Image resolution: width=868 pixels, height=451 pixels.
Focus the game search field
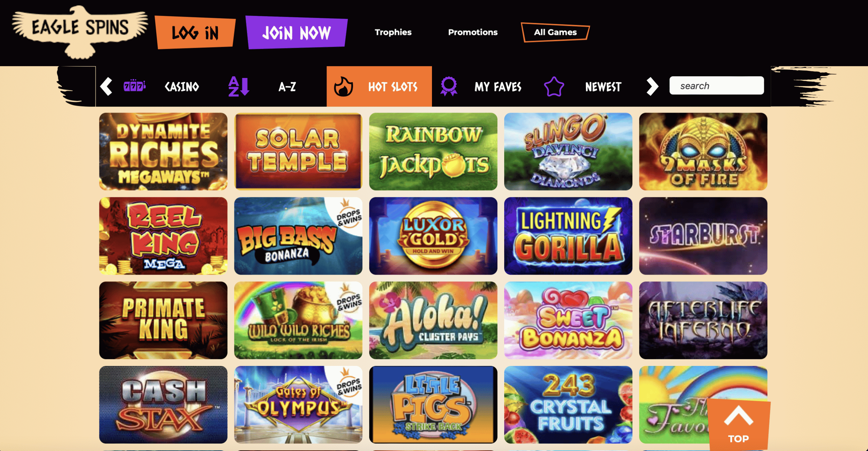[716, 85]
